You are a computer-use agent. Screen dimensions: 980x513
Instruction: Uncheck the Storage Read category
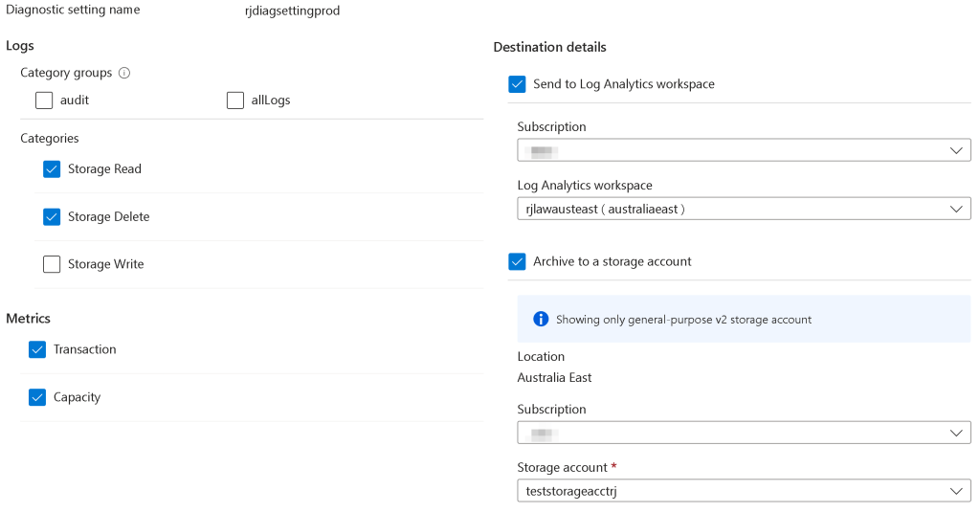tap(52, 169)
